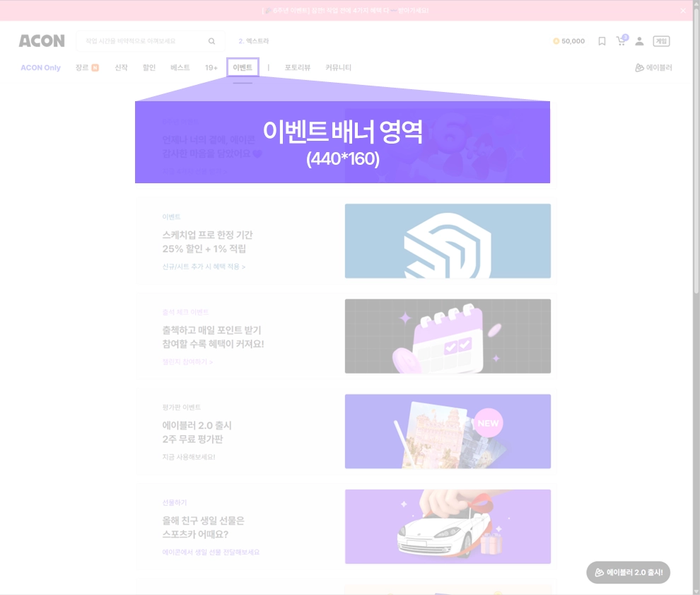Click the coin points 50,000 indicator
This screenshot has height=595, width=700.
click(568, 41)
